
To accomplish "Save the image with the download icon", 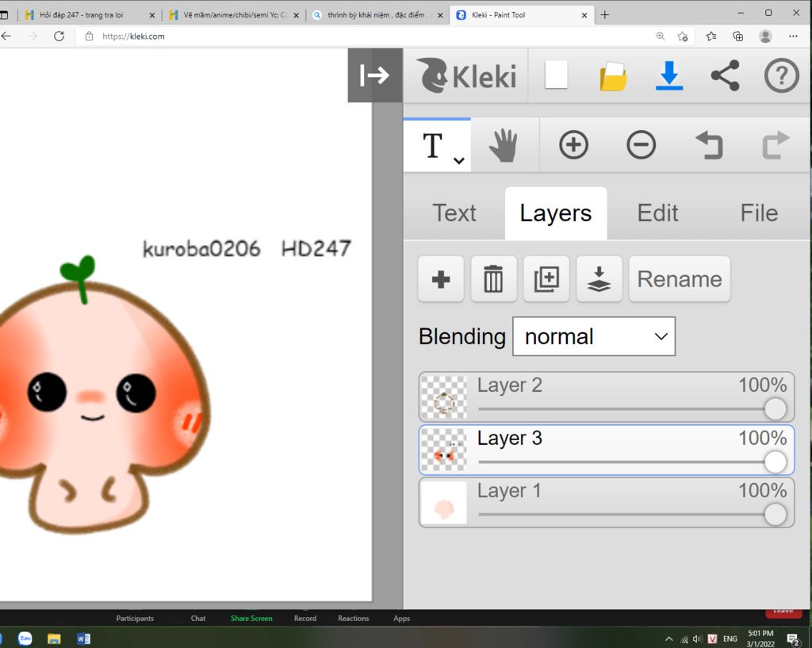I will pyautogui.click(x=669, y=75).
